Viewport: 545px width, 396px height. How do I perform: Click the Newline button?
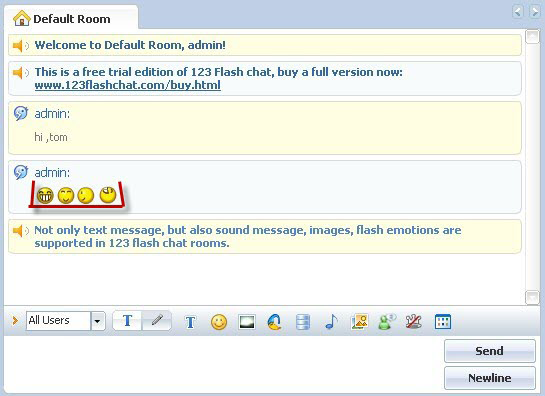[x=489, y=378]
